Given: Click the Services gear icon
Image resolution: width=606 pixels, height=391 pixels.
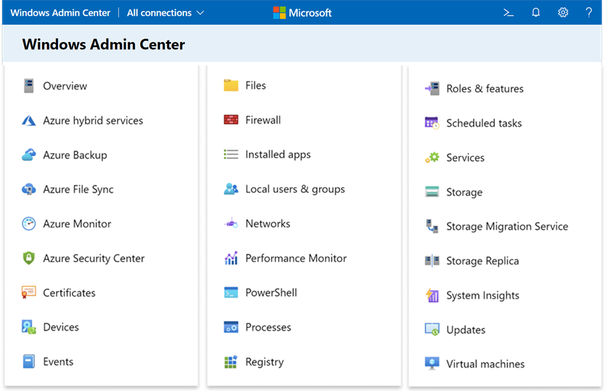Looking at the screenshot, I should (x=432, y=158).
